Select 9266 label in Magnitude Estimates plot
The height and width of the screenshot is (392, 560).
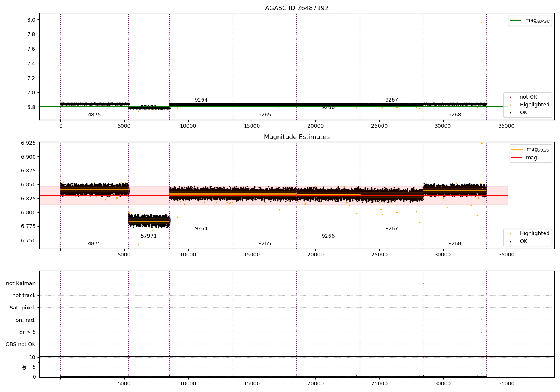coord(328,236)
